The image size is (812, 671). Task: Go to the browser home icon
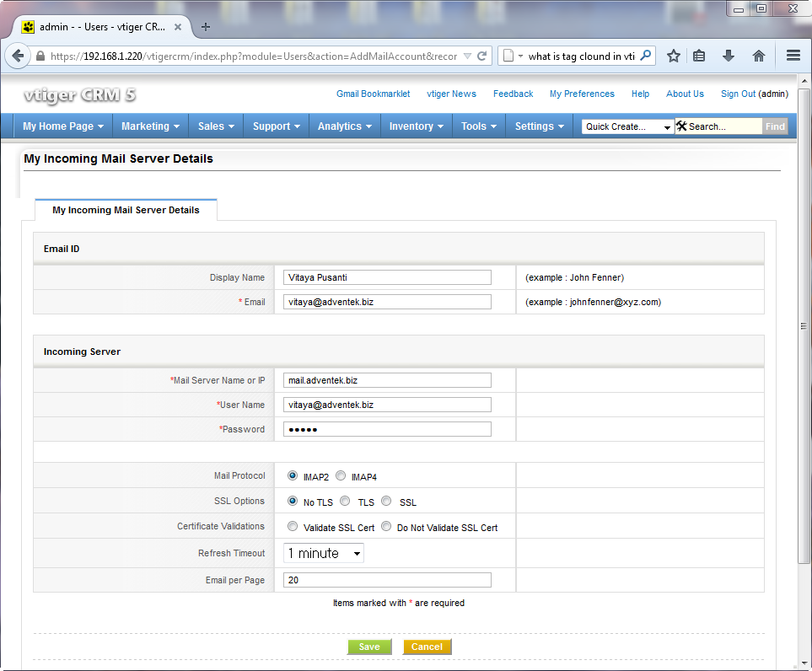(x=759, y=56)
